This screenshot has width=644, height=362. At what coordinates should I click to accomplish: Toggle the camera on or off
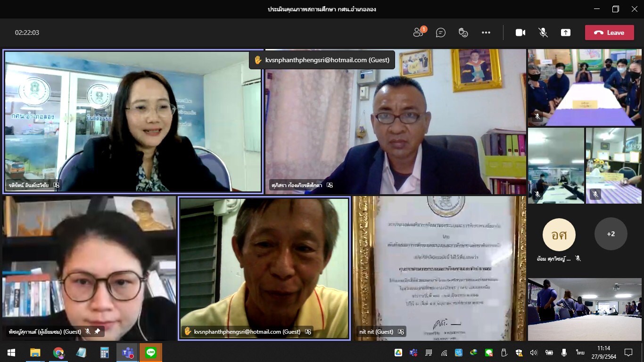tap(520, 33)
